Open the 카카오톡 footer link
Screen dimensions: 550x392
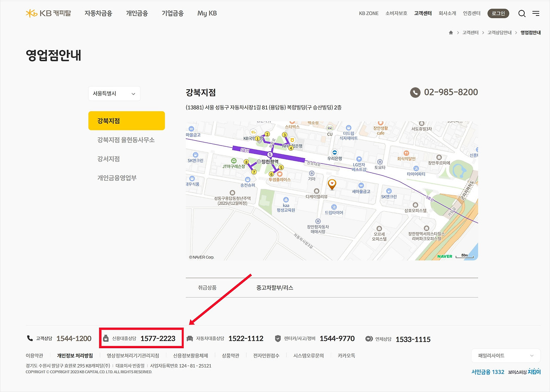pos(346,356)
